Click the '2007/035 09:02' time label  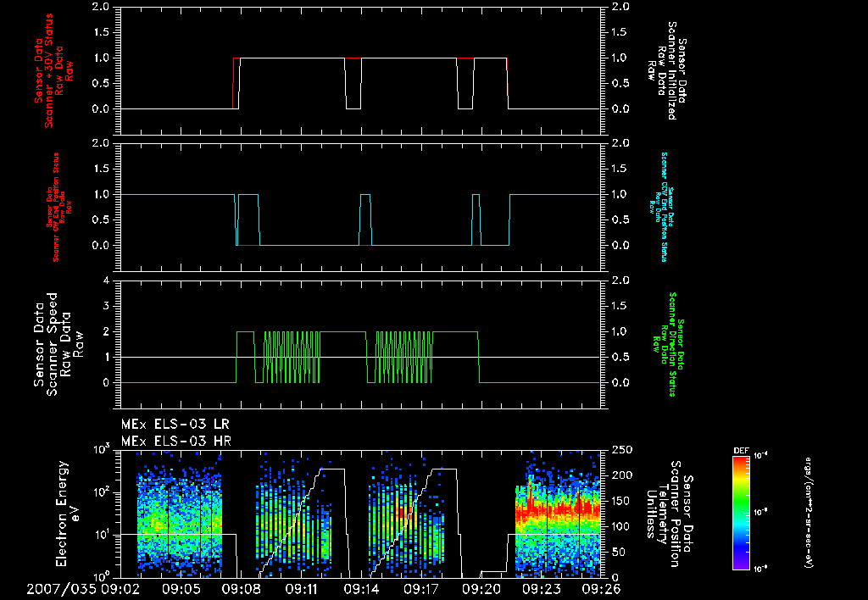82,589
